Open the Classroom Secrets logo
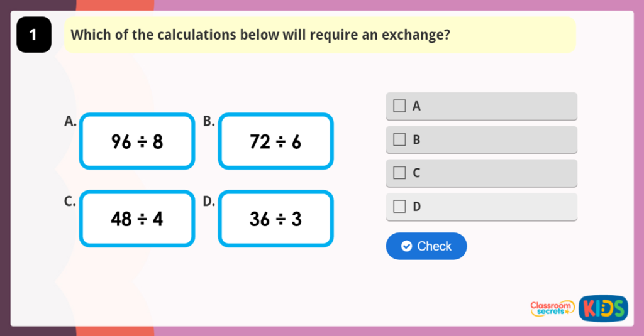Screen dimensions: 644x336 coord(552,308)
